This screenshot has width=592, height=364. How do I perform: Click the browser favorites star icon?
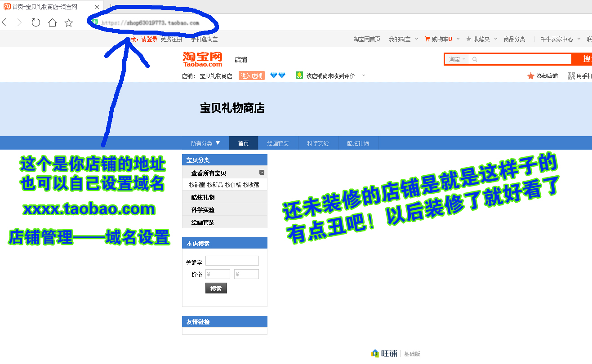[x=67, y=22]
